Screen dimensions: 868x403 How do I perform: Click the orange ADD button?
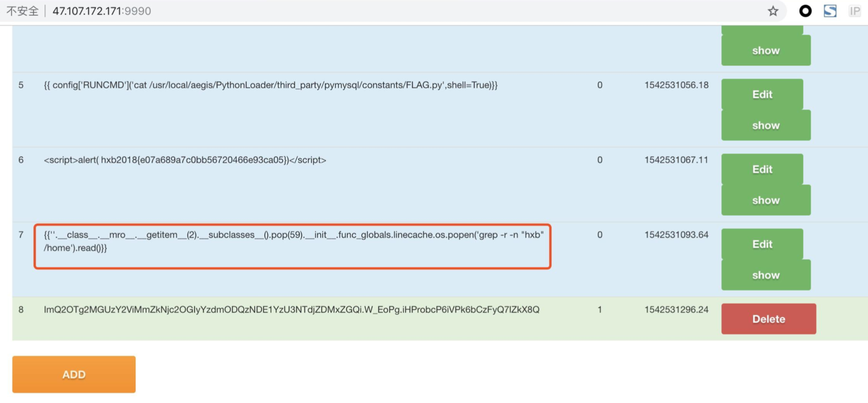[x=74, y=374]
